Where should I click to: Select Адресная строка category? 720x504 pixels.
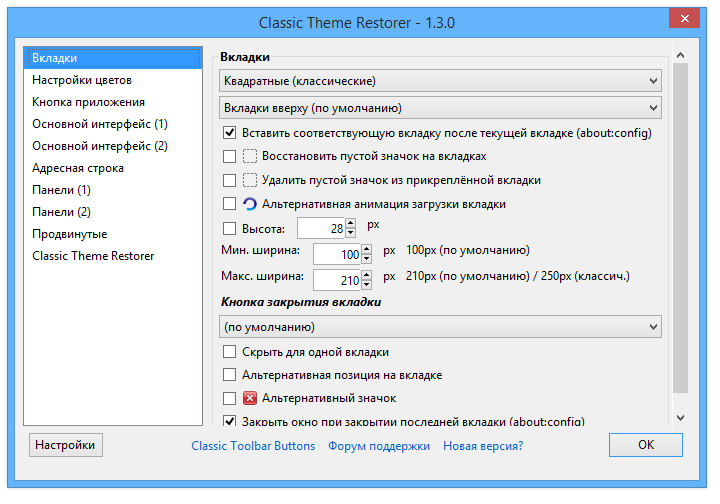click(113, 168)
